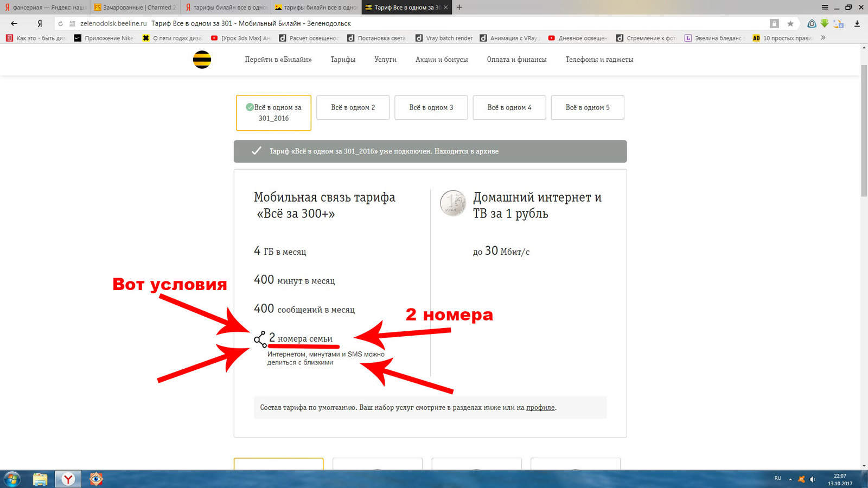This screenshot has height=488, width=868.
Task: Open Оплата и финансы menu
Action: tap(516, 60)
